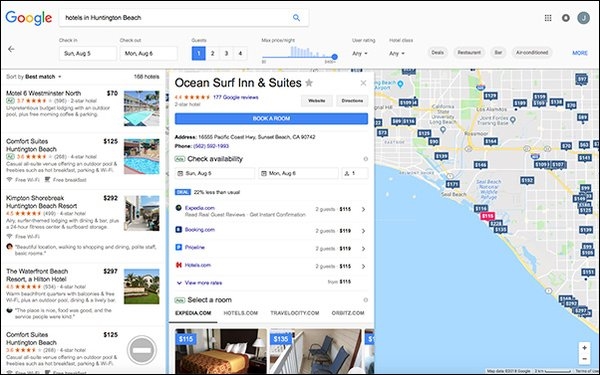Open the Hotel class Any dropdown
The width and height of the screenshot is (600, 375).
[x=397, y=54]
